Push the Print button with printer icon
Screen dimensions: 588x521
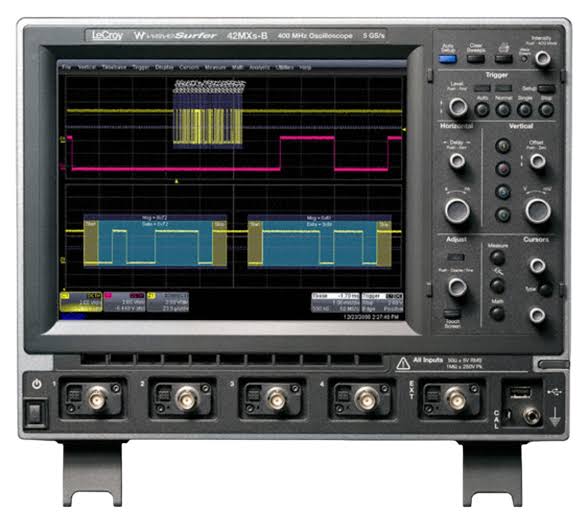(x=503, y=59)
